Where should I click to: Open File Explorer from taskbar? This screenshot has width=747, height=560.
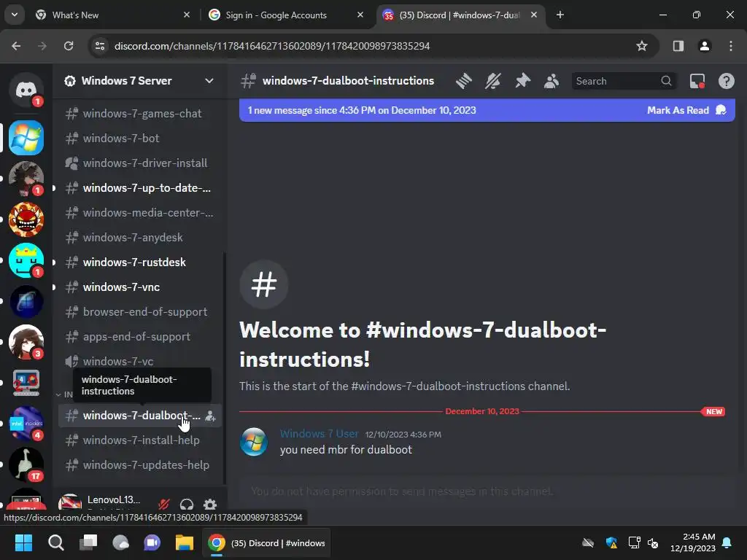point(185,542)
